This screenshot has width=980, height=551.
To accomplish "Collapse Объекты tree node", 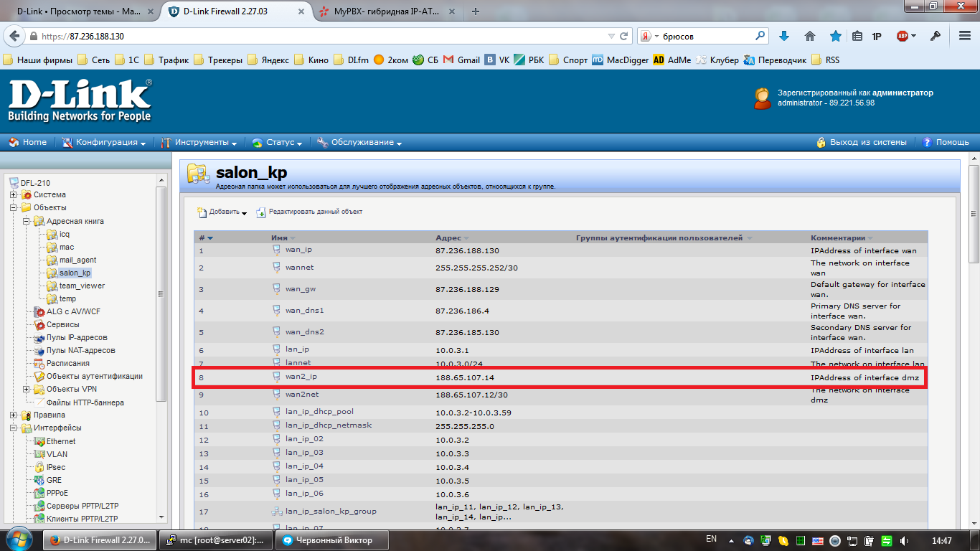I will pos(14,207).
